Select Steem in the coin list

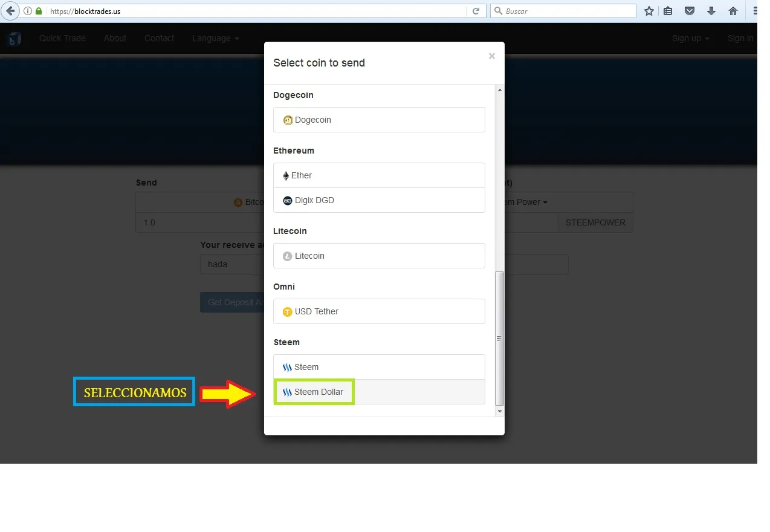pos(379,367)
